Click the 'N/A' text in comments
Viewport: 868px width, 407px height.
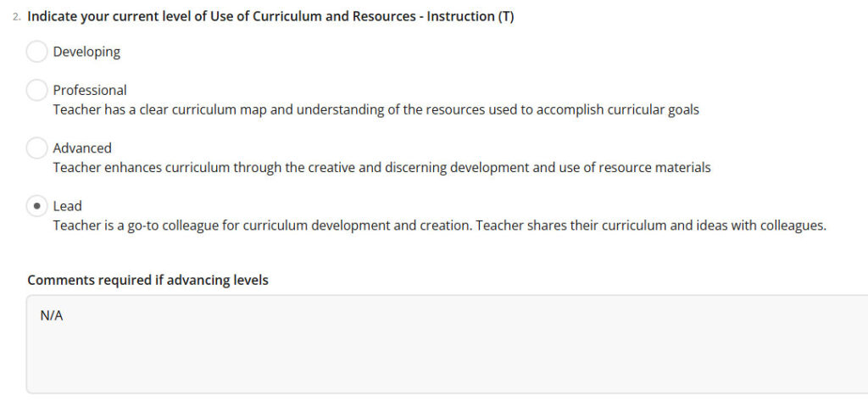pos(52,316)
